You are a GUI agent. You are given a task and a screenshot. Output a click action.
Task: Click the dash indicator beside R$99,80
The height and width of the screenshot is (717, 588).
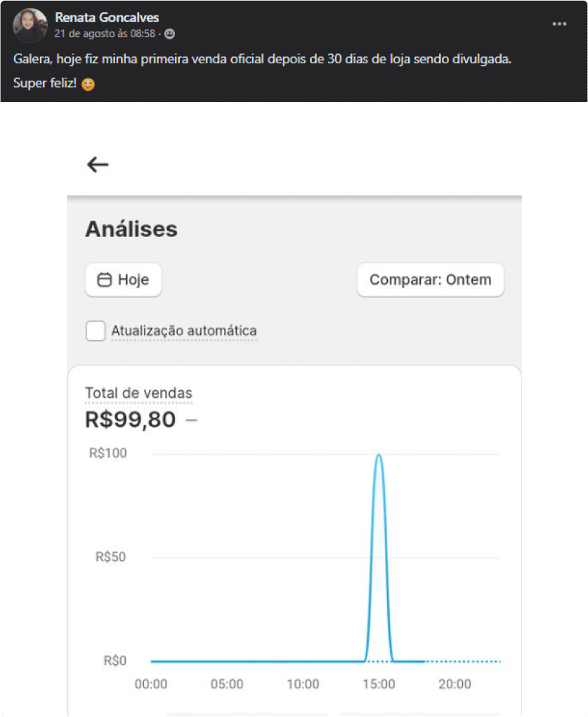coord(191,420)
